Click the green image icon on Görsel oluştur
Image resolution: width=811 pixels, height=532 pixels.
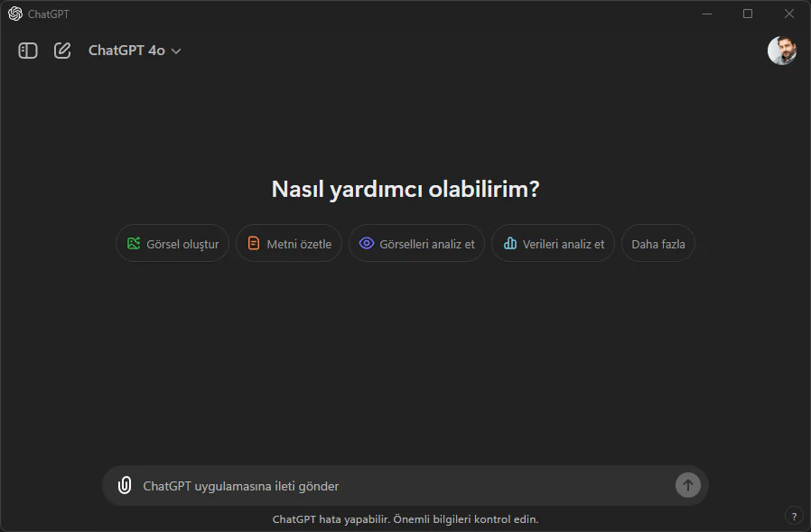pyautogui.click(x=132, y=243)
